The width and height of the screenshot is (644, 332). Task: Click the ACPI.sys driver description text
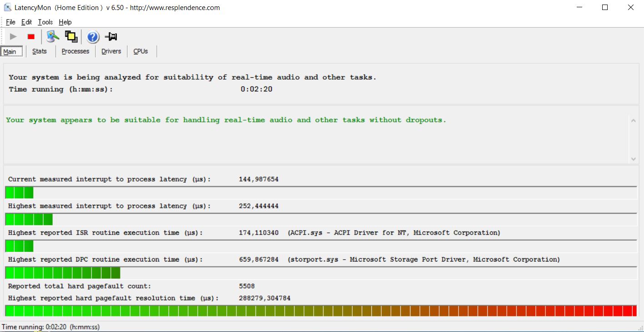tap(394, 232)
